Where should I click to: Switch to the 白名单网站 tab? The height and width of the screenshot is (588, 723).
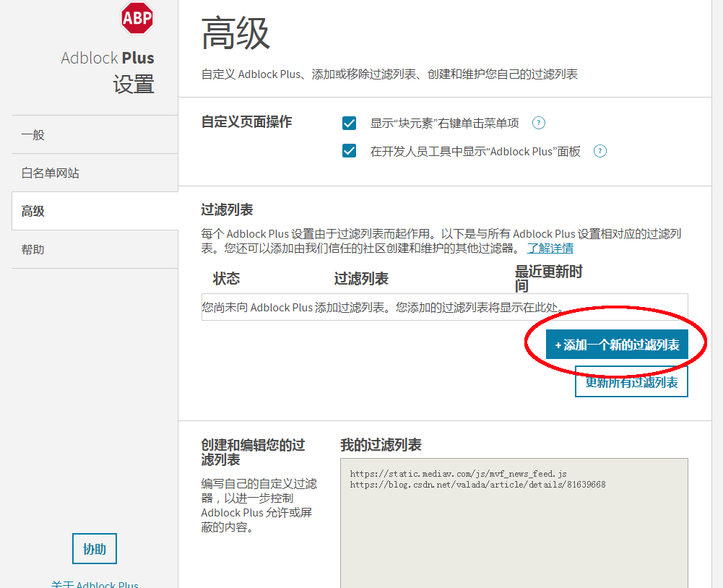(x=95, y=173)
